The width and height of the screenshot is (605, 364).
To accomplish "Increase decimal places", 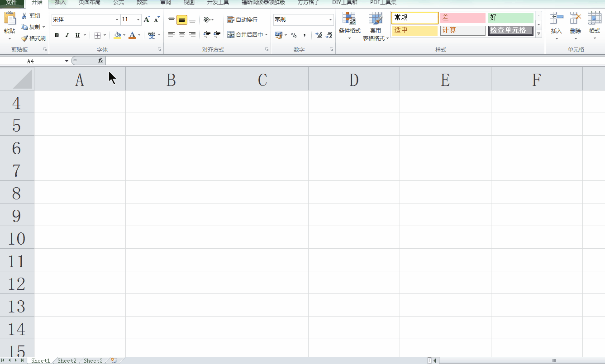I will 319,35.
